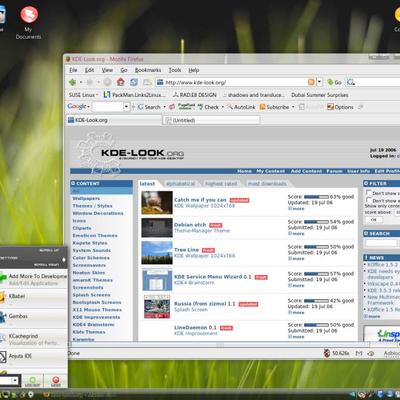Click the Catch me if you can thumbnail

pos(157,202)
